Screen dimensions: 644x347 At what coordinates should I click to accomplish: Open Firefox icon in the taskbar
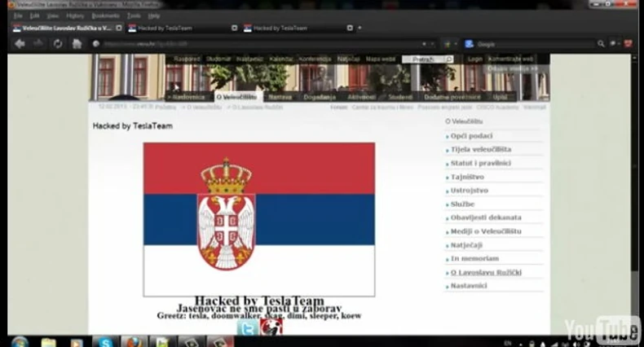click(134, 341)
